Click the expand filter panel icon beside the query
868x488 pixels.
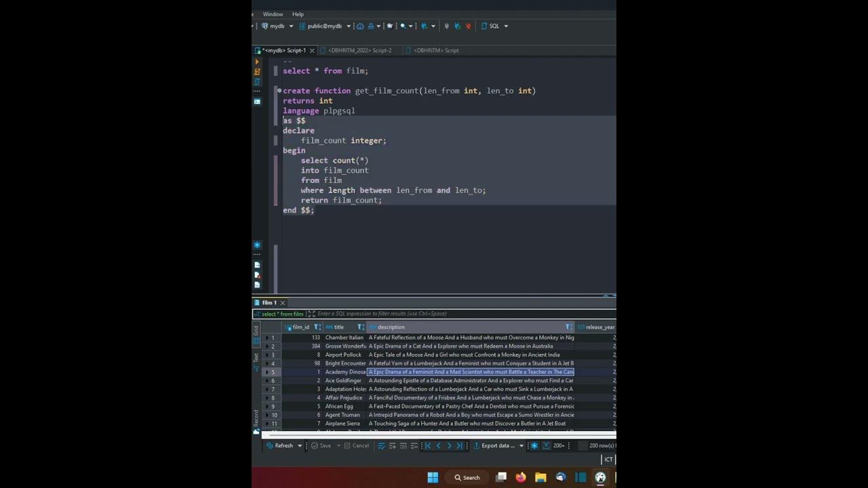coord(311,314)
